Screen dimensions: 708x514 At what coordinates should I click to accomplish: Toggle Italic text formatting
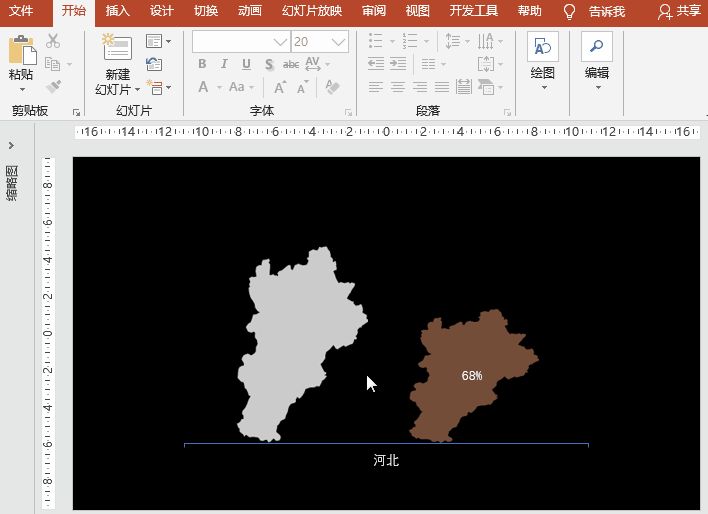tap(225, 64)
